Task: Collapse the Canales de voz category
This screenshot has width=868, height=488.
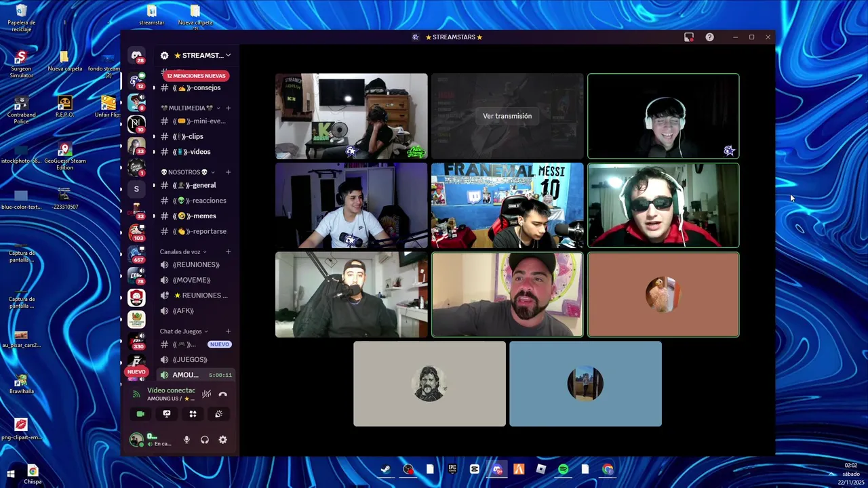Action: click(183, 251)
